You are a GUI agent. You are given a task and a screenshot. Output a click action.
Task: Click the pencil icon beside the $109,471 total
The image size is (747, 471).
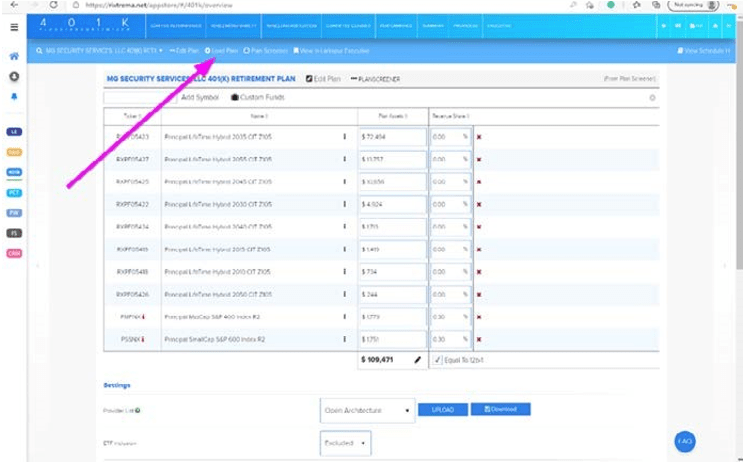(x=418, y=360)
